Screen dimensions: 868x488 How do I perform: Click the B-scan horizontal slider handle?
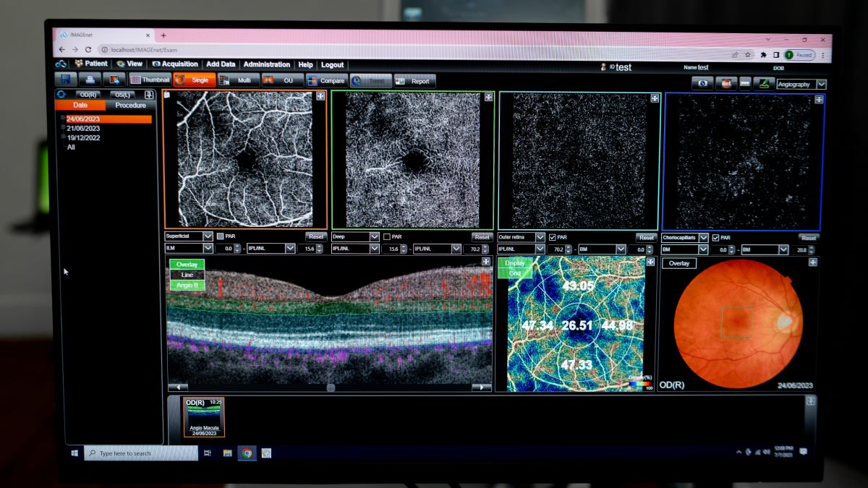(331, 388)
